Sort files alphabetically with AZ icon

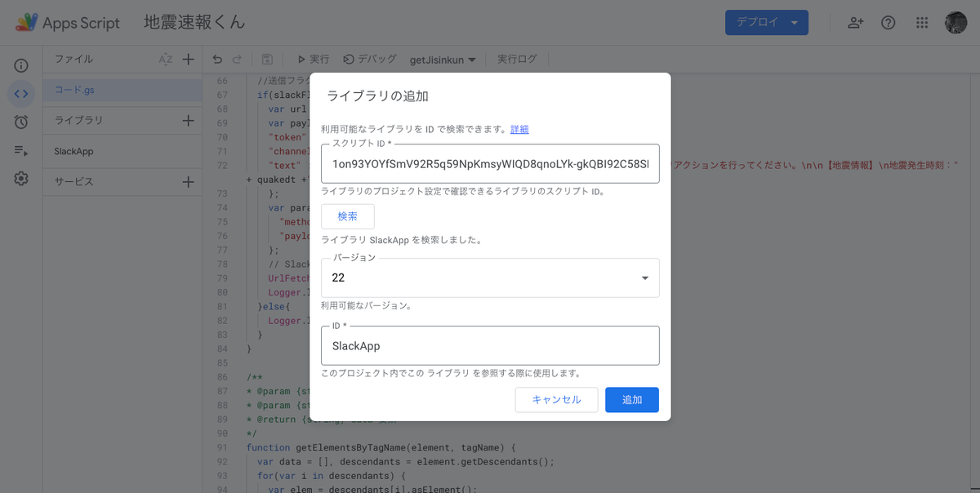tap(165, 59)
